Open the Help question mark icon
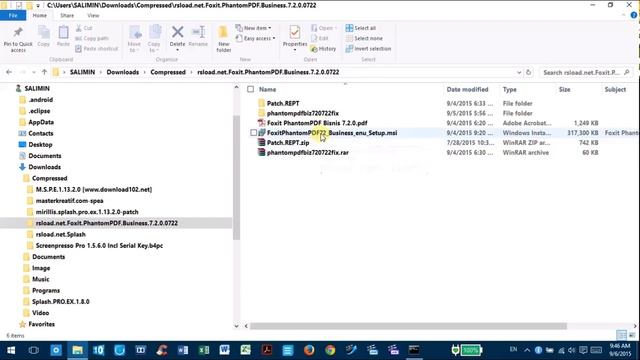The height and width of the screenshot is (360, 640). (633, 16)
